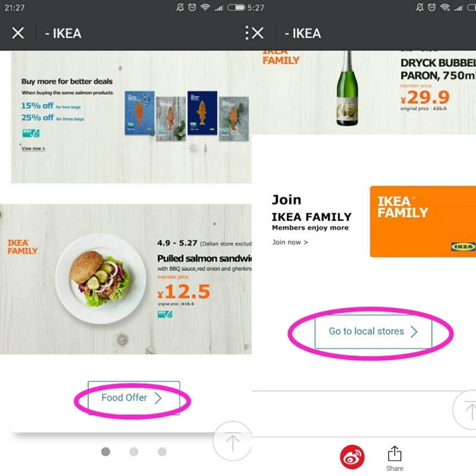Open the pulled salmon sandwich image

101,278
